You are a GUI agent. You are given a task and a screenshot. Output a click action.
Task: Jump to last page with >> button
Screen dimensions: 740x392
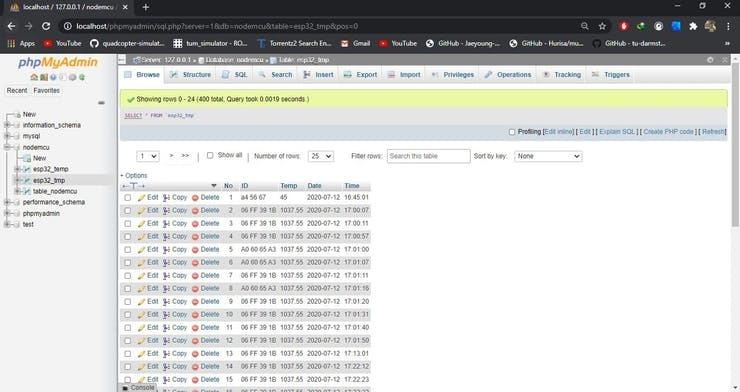[185, 156]
